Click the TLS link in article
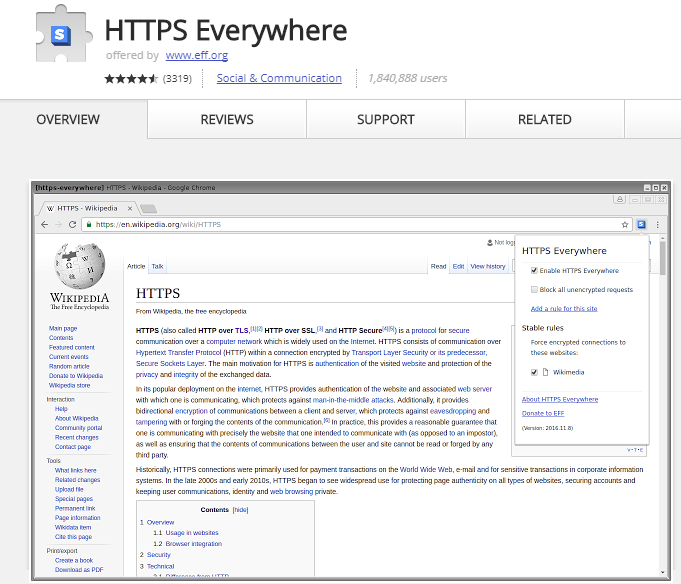This screenshot has height=584, width=681. pos(241,330)
